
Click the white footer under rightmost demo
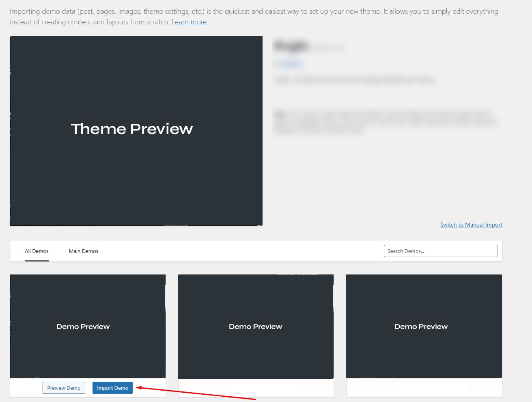(x=424, y=388)
